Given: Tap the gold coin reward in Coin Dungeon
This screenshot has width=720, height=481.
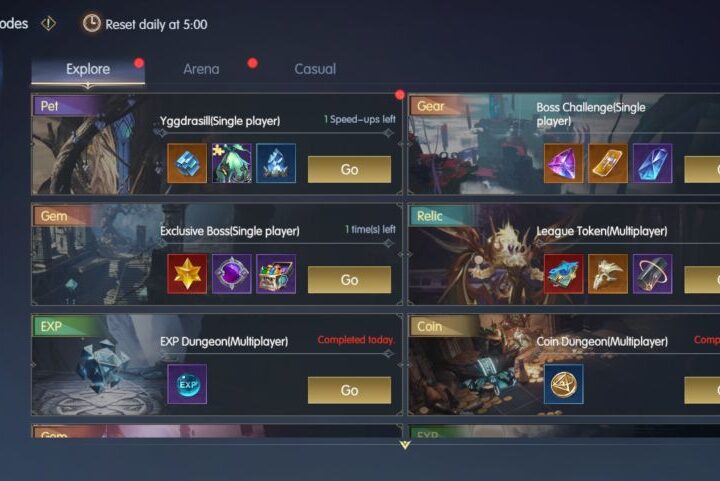Looking at the screenshot, I should pyautogui.click(x=563, y=384).
